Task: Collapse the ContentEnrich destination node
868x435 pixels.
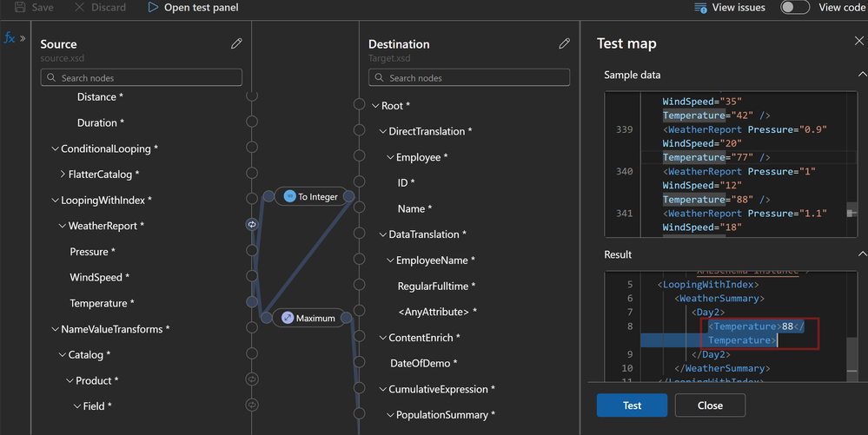Action: [382, 338]
